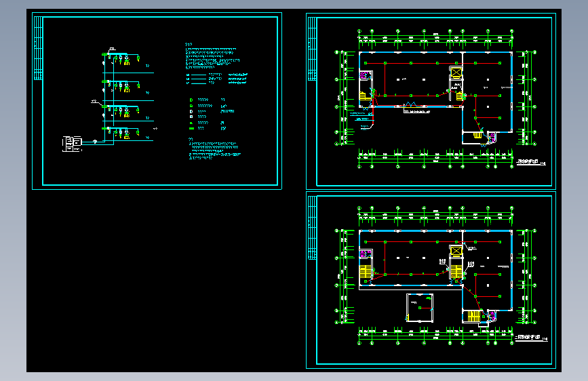The image size is (588, 381).
Task: Select the title strip at left of system diagram sheet
Action: click(38, 48)
